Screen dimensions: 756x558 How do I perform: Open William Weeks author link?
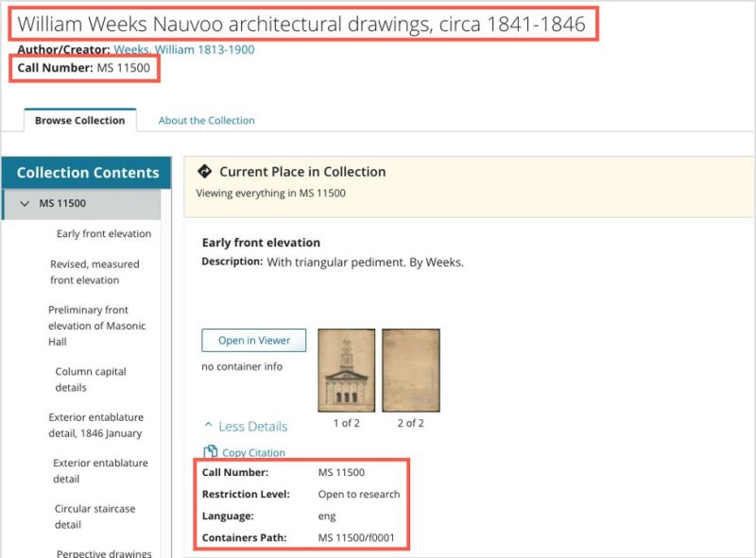coord(184,50)
